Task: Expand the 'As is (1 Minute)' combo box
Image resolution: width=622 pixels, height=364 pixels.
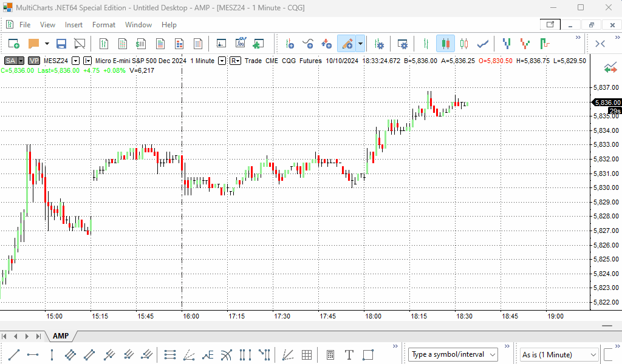Action: pyautogui.click(x=593, y=354)
